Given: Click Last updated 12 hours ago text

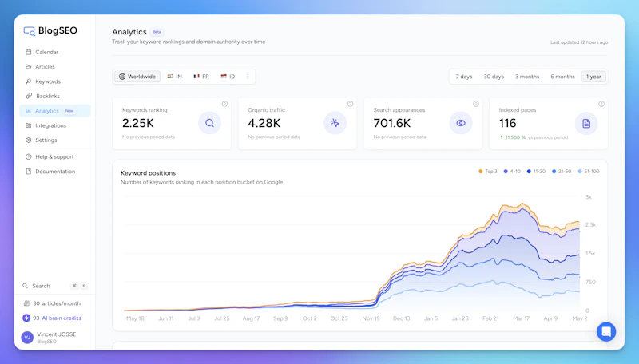Looking at the screenshot, I should pyautogui.click(x=578, y=42).
